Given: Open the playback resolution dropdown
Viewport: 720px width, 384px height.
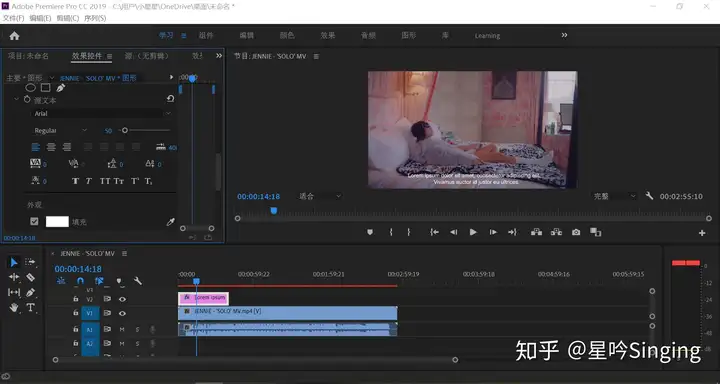Looking at the screenshot, I should (x=615, y=196).
